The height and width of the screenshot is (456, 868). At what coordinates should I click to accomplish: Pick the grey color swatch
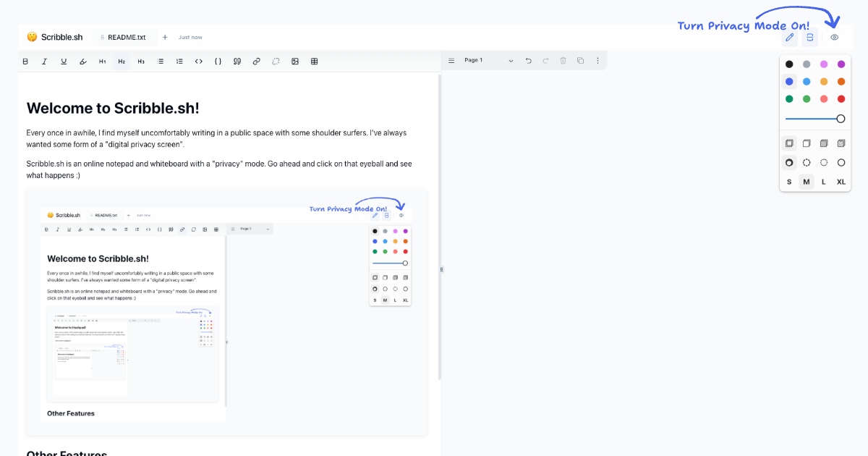point(807,64)
